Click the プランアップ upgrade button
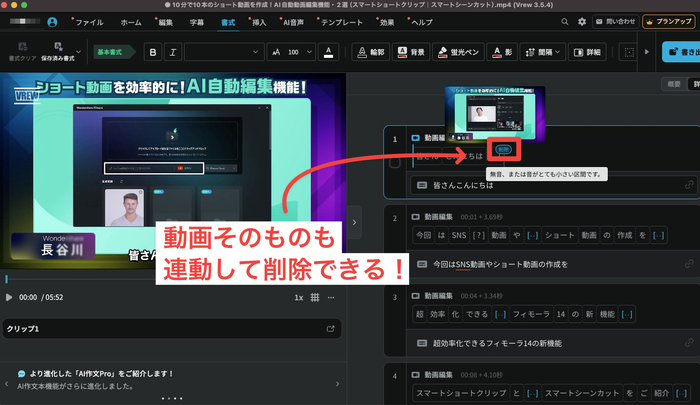 tap(668, 21)
